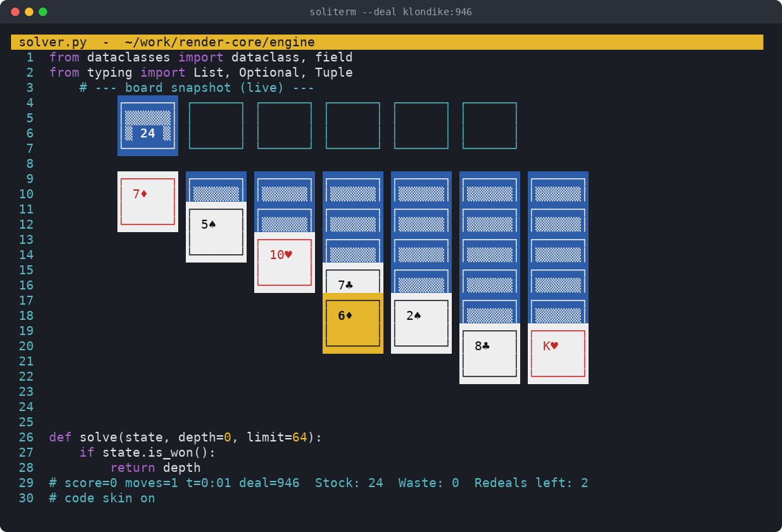The width and height of the screenshot is (782, 532).
Task: Click line number 1 in the gutter
Action: tap(30, 57)
